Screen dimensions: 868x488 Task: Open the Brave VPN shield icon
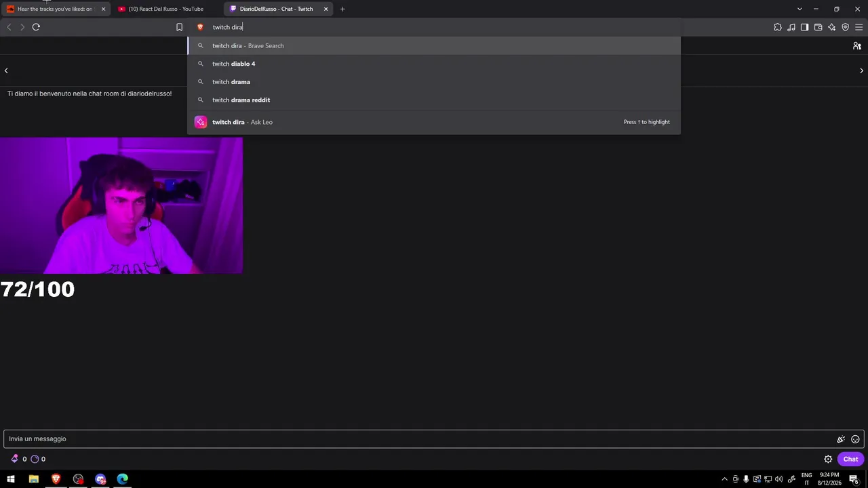845,27
